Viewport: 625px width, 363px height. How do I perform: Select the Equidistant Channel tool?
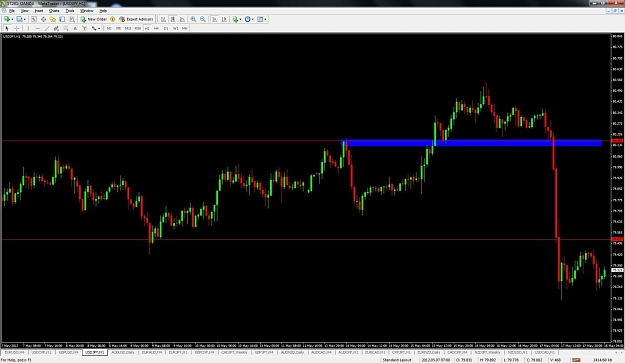56,28
